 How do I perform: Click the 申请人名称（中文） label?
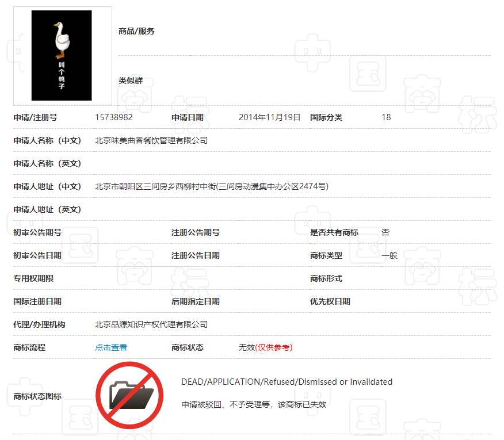(x=47, y=140)
